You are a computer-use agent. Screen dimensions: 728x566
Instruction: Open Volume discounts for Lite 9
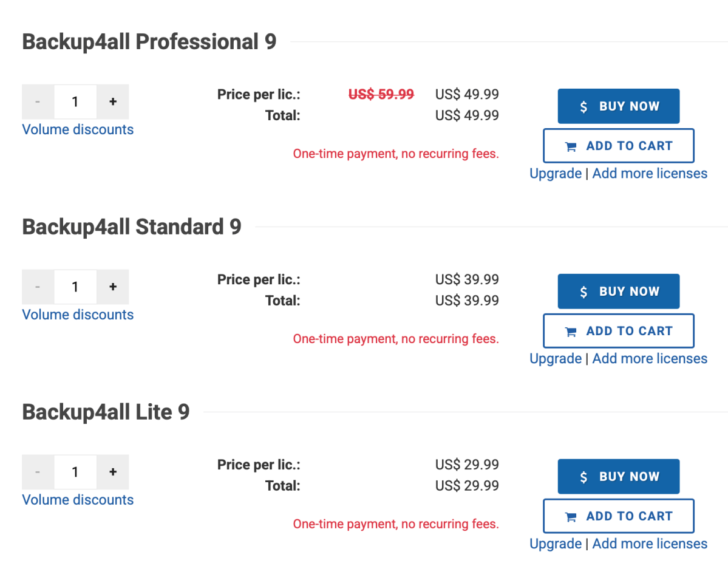(x=78, y=500)
